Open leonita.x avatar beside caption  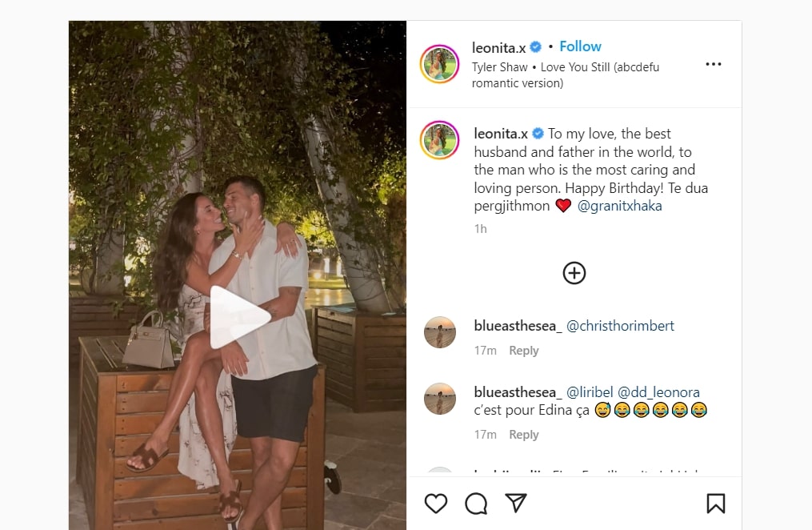pos(439,141)
